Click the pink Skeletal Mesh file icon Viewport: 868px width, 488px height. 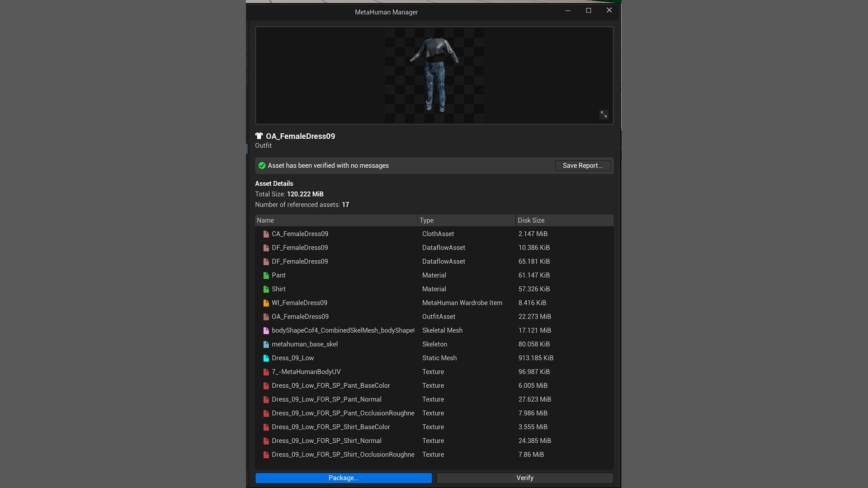click(266, 330)
